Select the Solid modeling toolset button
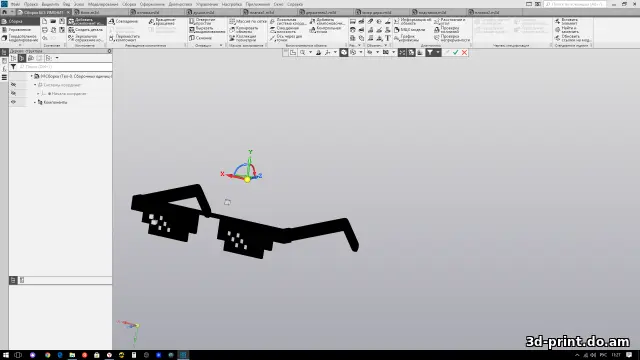Viewport: 640px width, 360px height. pos(20,38)
